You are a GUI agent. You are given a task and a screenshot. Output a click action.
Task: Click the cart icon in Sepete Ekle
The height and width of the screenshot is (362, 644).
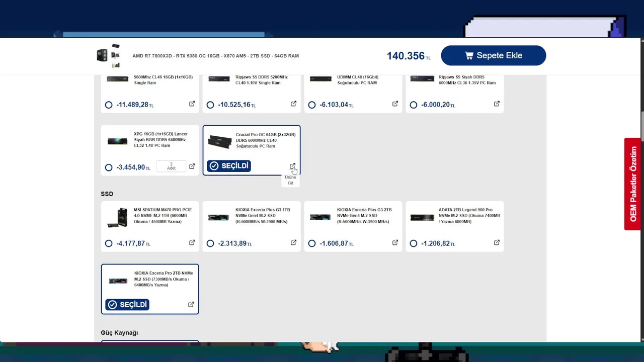pyautogui.click(x=469, y=55)
